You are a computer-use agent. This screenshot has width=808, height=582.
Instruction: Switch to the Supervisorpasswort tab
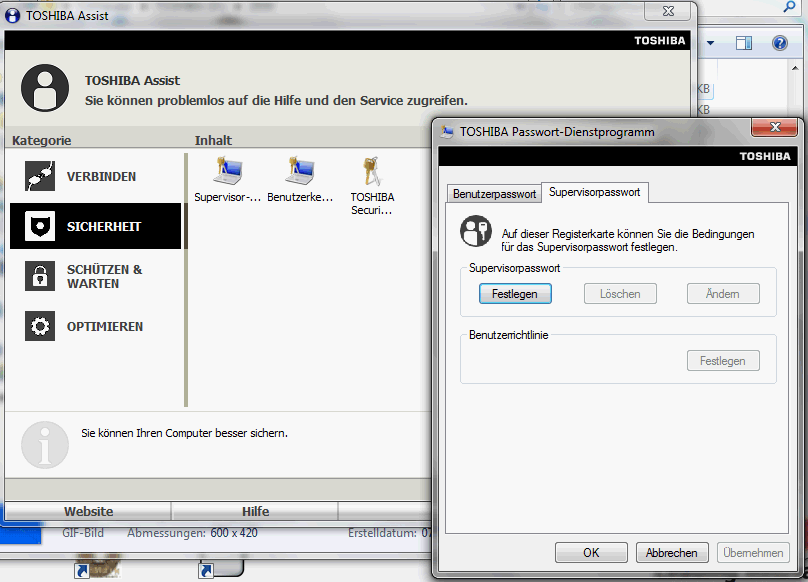(x=595, y=192)
